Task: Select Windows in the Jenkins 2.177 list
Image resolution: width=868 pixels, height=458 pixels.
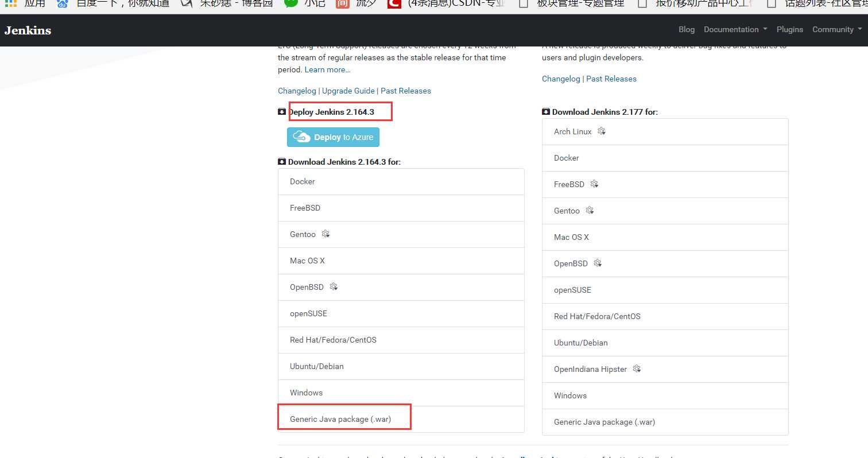Action: (x=665, y=395)
